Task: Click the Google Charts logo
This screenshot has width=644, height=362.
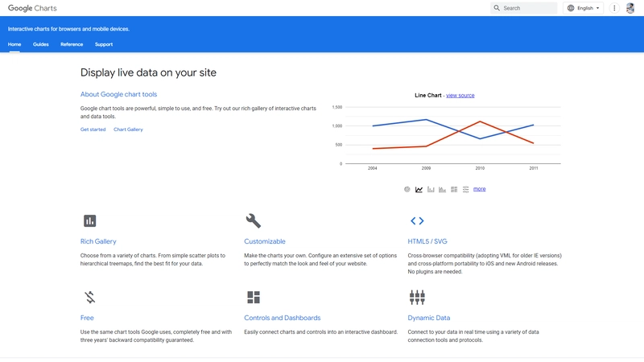Action: [32, 8]
